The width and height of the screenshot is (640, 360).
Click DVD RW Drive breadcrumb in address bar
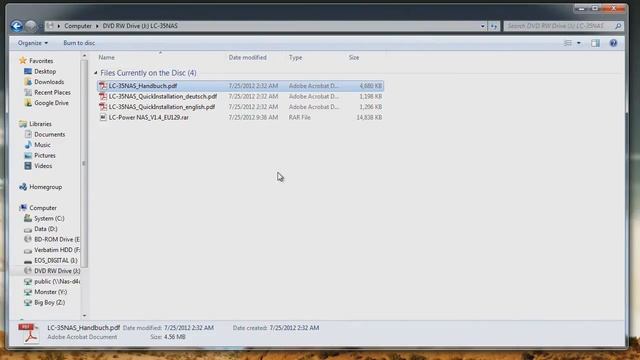140,26
